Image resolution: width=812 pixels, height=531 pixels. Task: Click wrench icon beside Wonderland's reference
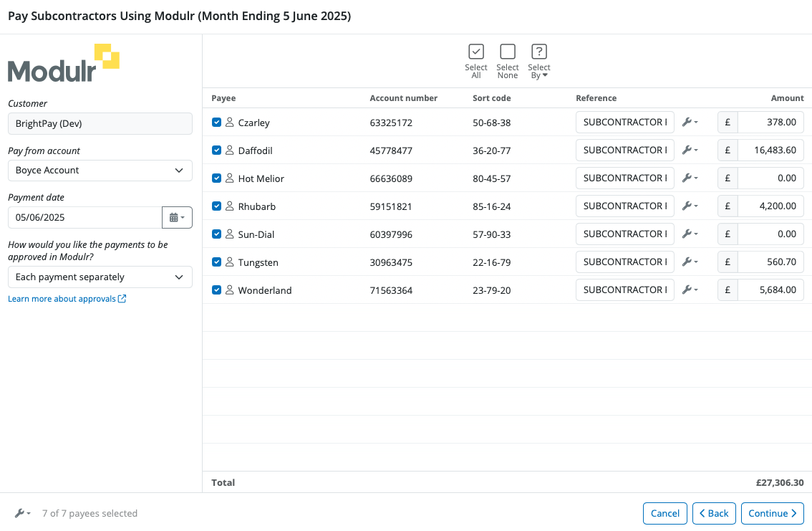(690, 290)
